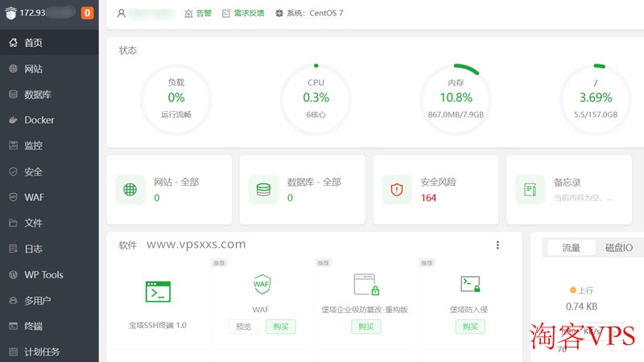Click the root disk usage gauge 3.69%
Image resolution: width=644 pixels, height=362 pixels.
tap(596, 99)
